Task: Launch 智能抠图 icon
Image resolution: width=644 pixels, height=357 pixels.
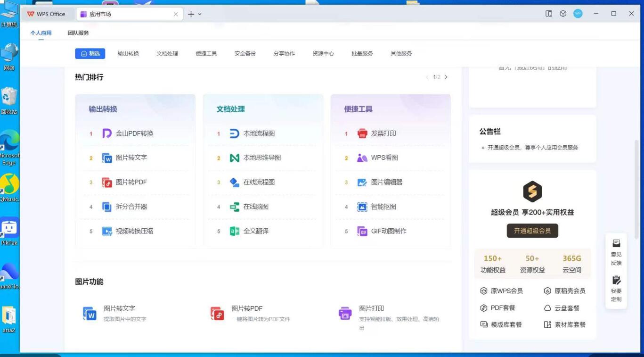Action: point(362,207)
